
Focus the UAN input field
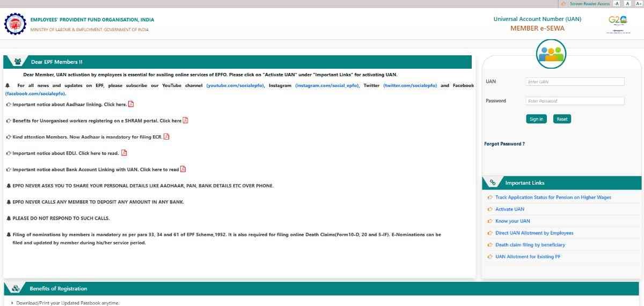click(575, 82)
